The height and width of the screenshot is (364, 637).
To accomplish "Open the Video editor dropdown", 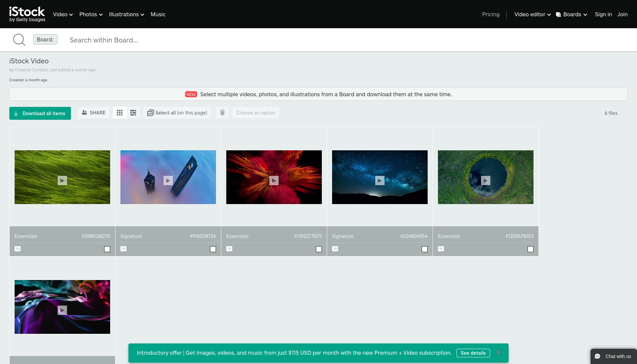I will (532, 14).
